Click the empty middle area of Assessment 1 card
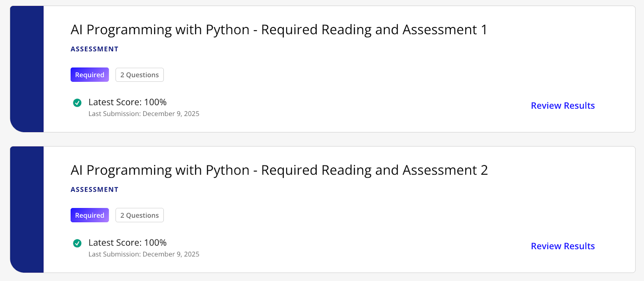Screen dimensions: 644x281 [342, 81]
